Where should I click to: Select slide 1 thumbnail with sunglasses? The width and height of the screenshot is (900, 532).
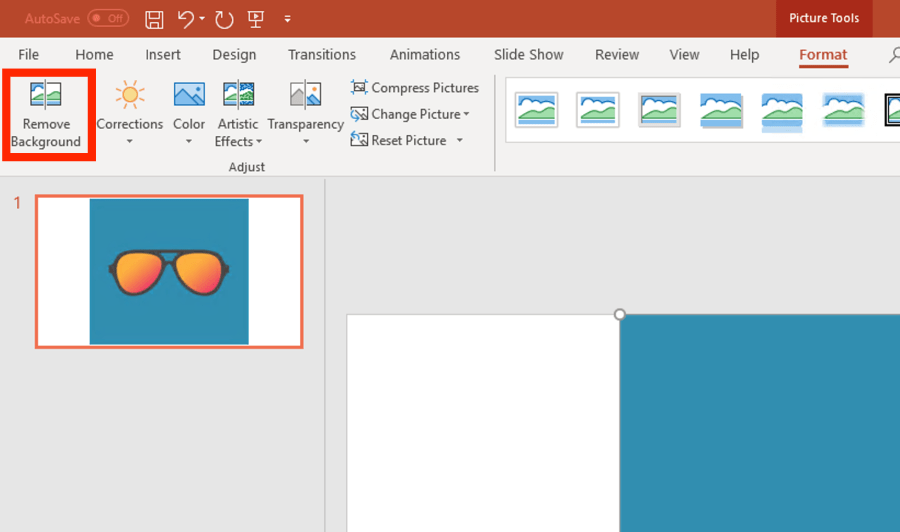pos(169,271)
